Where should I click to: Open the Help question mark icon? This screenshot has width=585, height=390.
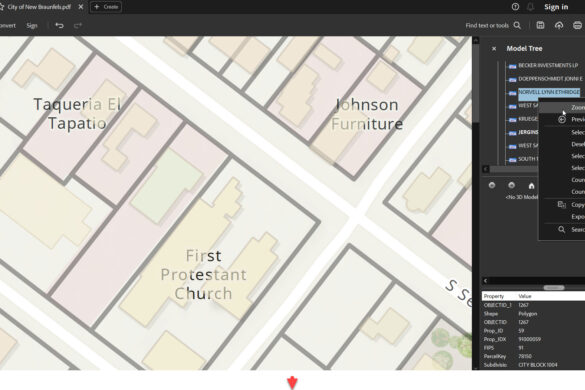[515, 7]
